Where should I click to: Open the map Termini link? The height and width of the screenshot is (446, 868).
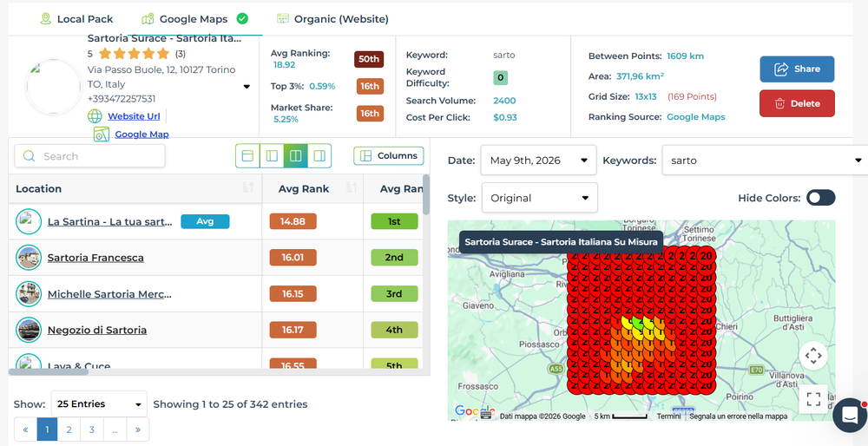(x=668, y=416)
